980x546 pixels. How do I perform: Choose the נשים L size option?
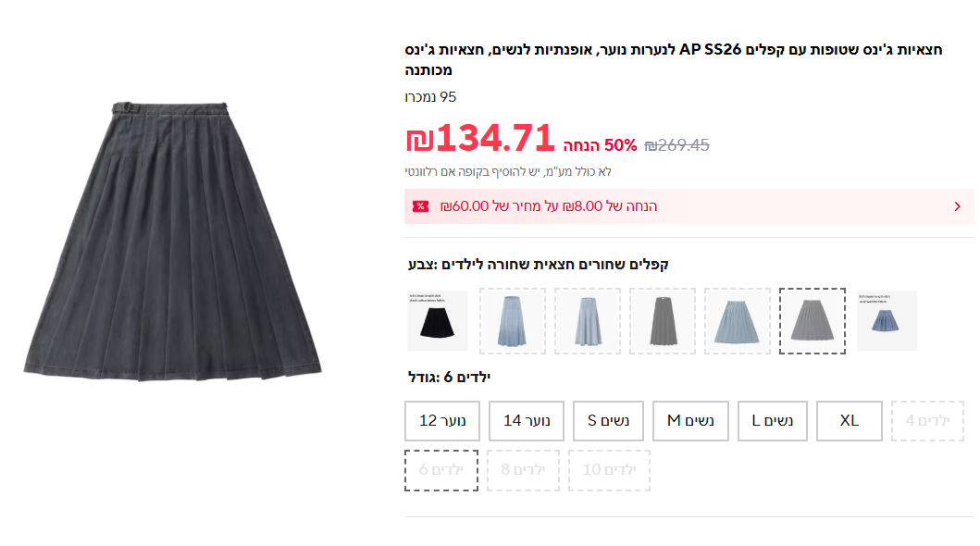[773, 421]
